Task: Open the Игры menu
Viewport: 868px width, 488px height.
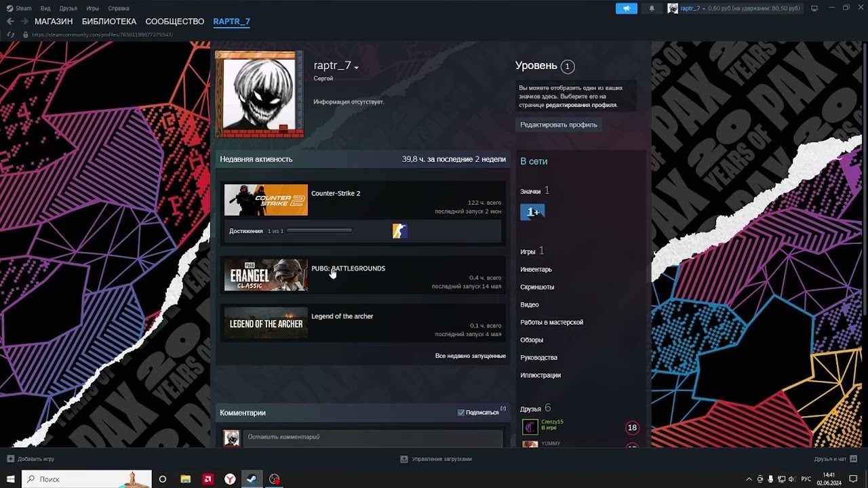Action: [x=93, y=8]
